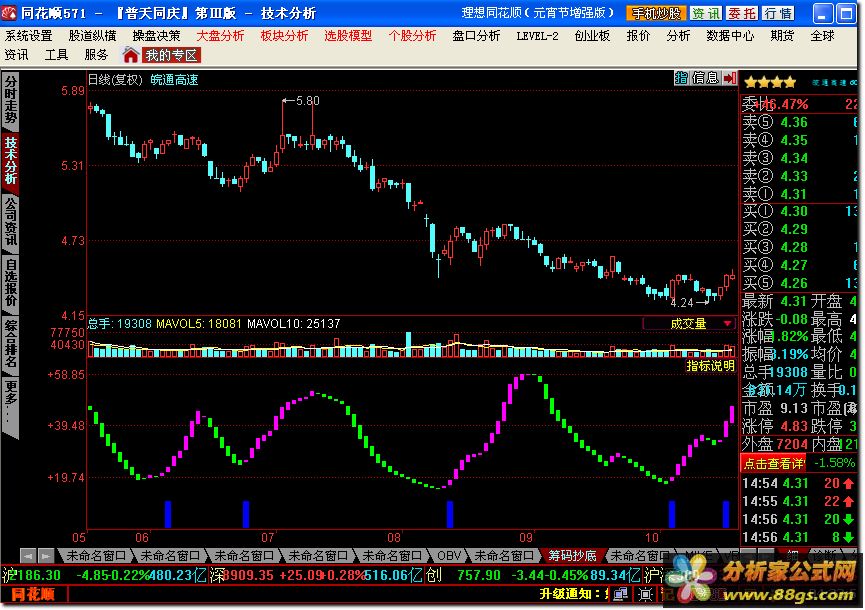Viewport: 865px width, 610px height.
Task: Open the 我的专区 home icon
Action: pos(131,55)
